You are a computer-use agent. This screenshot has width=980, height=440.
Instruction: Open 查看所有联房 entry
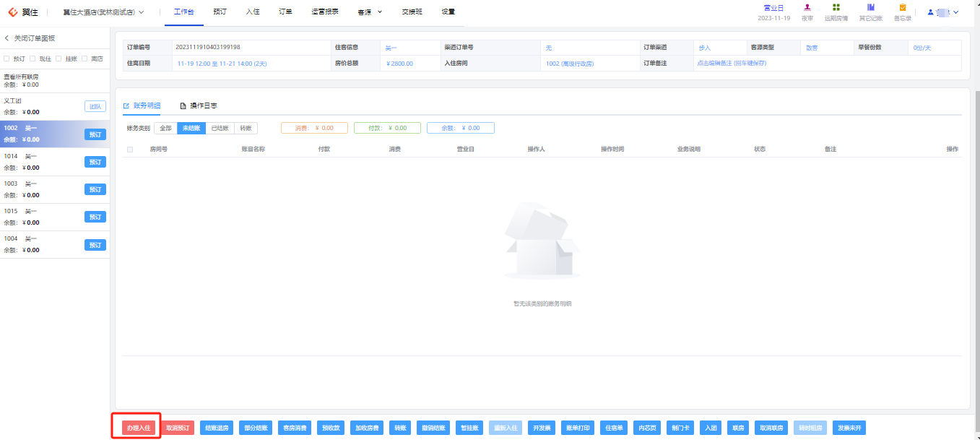(22, 77)
